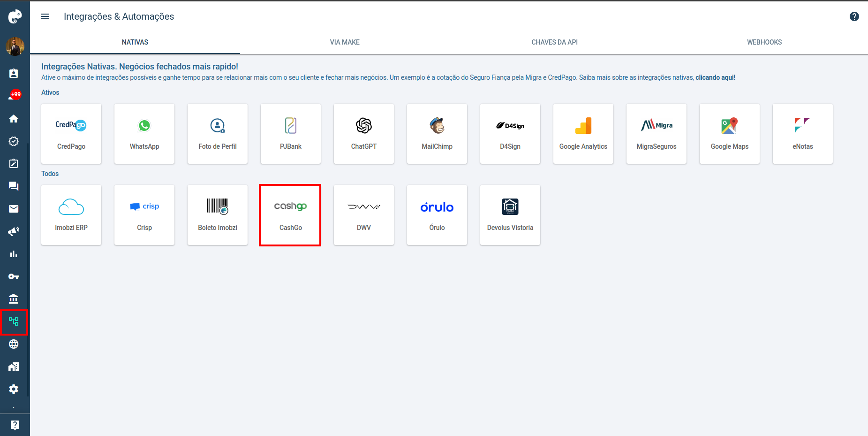The image size is (868, 436).
Task: Switch to the WEBHOOKS tab
Action: [764, 42]
